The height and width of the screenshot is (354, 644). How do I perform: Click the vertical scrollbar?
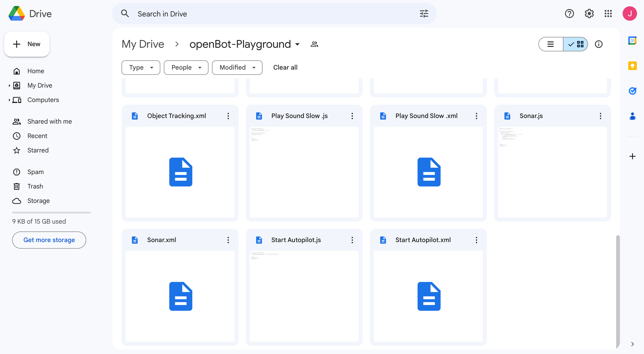[618, 291]
